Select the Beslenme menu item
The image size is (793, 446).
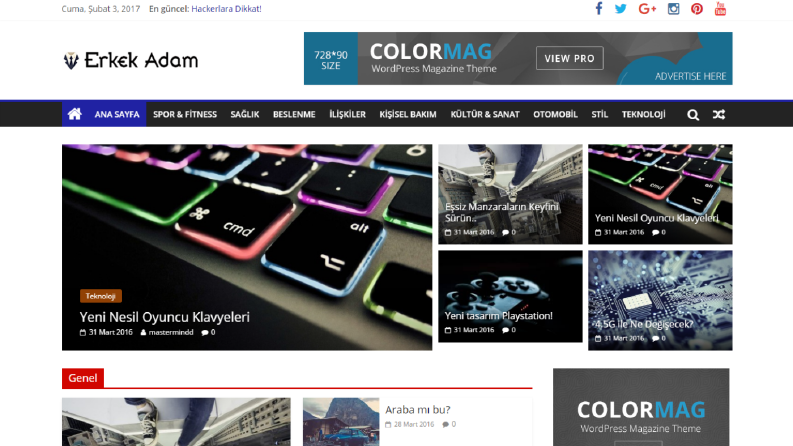[294, 114]
